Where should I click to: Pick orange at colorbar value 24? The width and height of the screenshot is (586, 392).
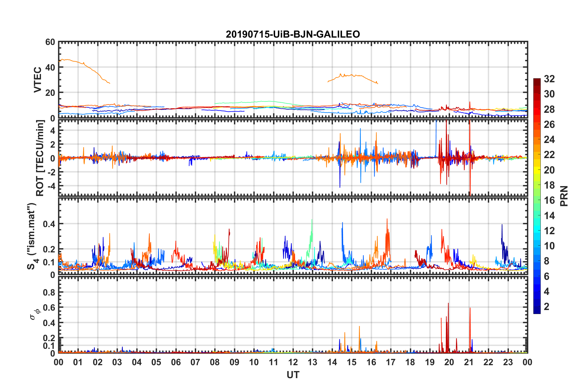[537, 140]
